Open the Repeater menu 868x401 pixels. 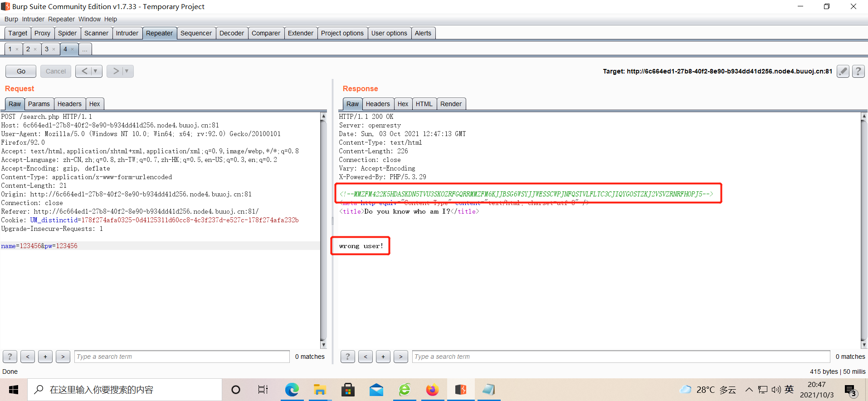point(61,19)
